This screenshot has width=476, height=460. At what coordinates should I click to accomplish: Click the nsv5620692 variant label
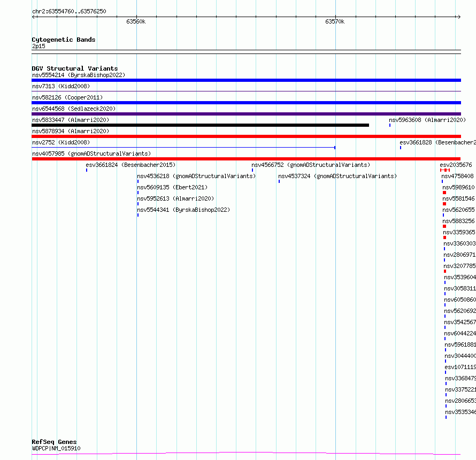[x=460, y=311]
